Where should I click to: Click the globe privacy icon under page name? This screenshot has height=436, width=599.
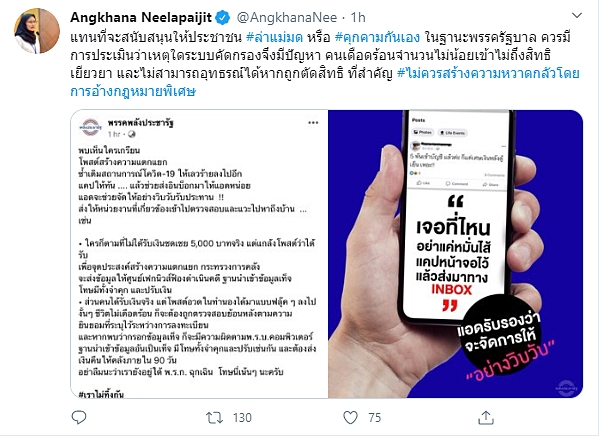(x=131, y=134)
